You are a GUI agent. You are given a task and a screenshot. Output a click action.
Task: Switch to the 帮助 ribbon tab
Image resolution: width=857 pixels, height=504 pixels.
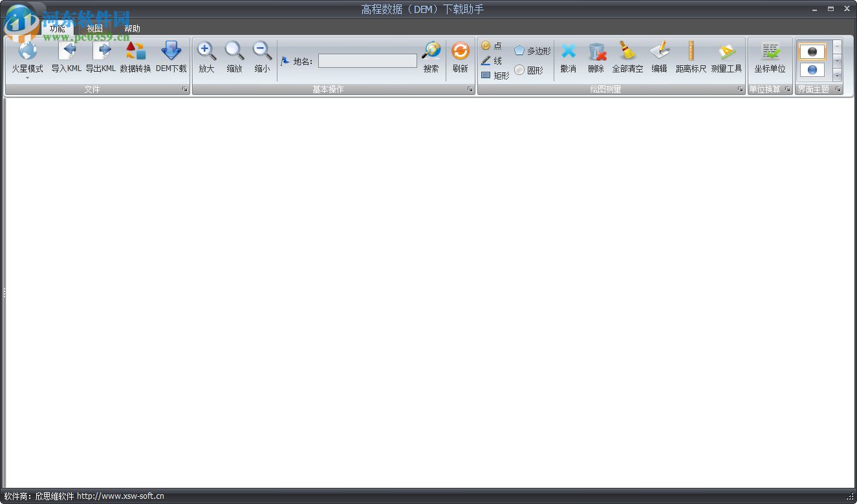tap(132, 28)
